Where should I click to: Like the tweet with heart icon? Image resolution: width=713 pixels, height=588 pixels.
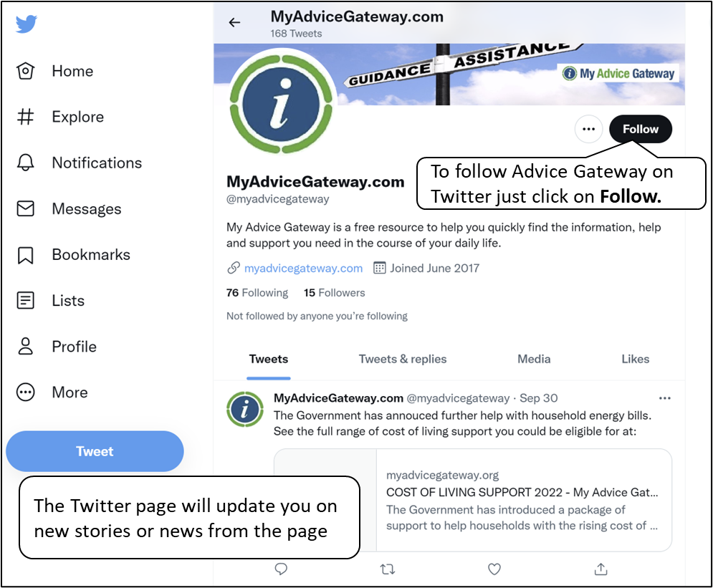pos(494,569)
